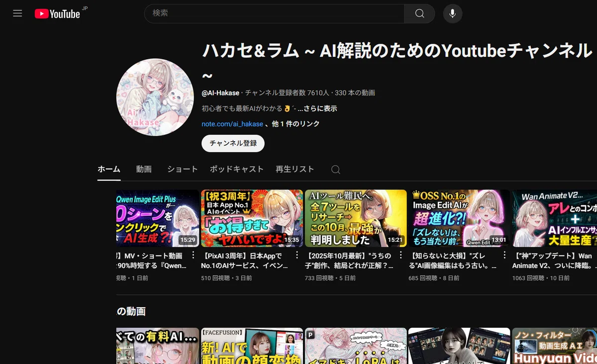The width and height of the screenshot is (597, 364).
Task: Open AIツール難民へ video thumbnail
Action: click(x=356, y=218)
